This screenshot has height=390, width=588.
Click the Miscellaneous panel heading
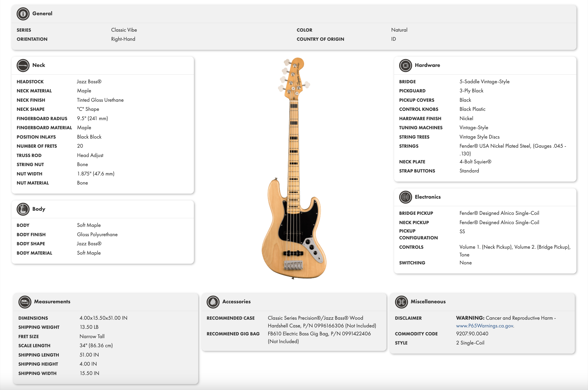[428, 301]
